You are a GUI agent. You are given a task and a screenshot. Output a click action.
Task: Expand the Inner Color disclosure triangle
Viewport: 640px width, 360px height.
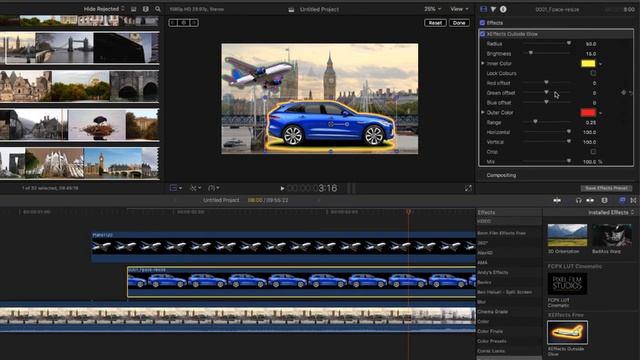pyautogui.click(x=483, y=64)
